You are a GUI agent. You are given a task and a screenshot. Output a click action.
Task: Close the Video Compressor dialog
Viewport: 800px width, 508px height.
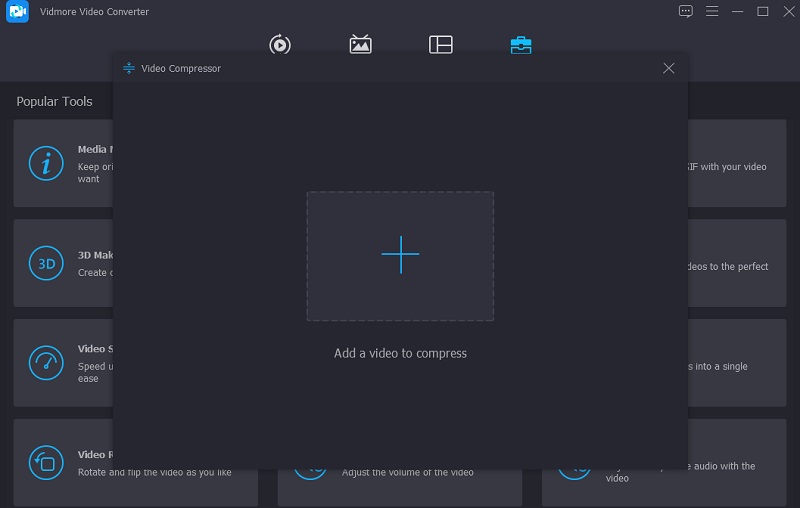(669, 68)
